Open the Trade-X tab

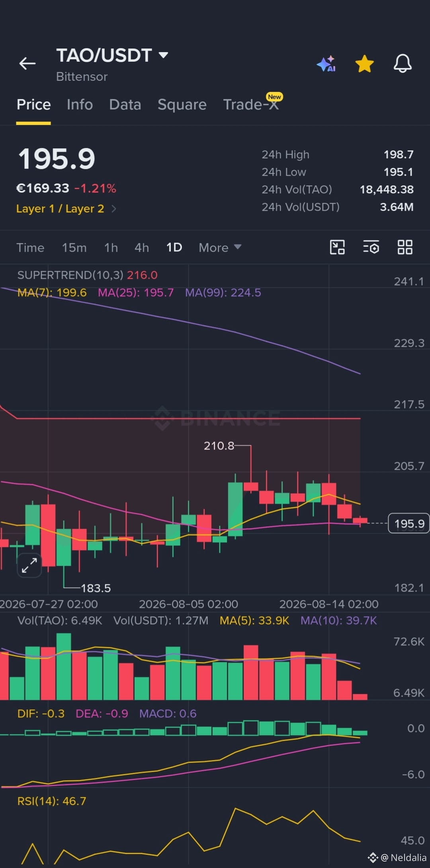point(251,105)
